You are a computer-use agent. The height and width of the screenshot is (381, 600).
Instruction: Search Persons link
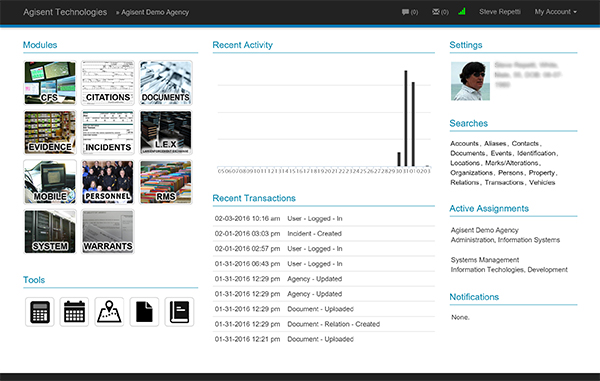(x=510, y=173)
